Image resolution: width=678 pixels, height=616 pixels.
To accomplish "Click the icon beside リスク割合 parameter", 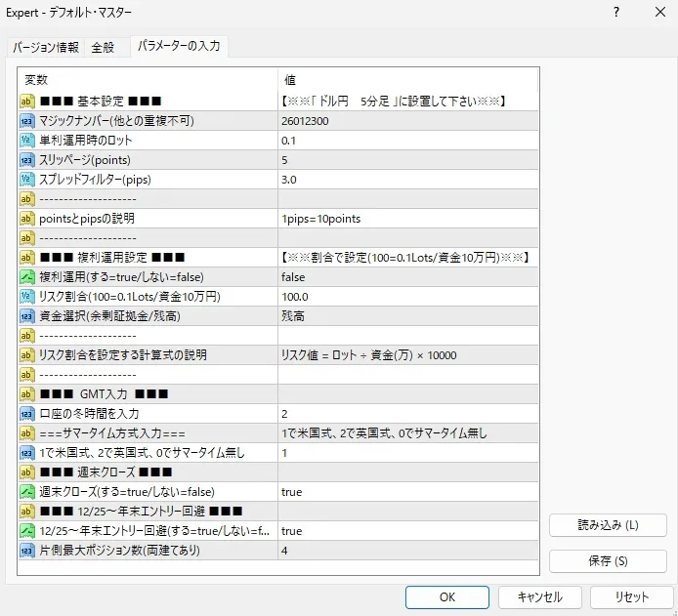I will (x=27, y=297).
